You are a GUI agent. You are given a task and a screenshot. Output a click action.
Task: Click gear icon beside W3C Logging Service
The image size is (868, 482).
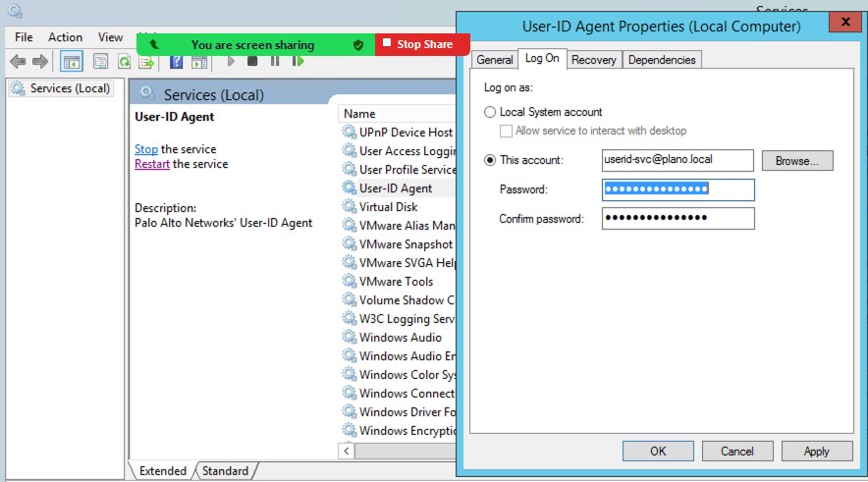tap(349, 318)
